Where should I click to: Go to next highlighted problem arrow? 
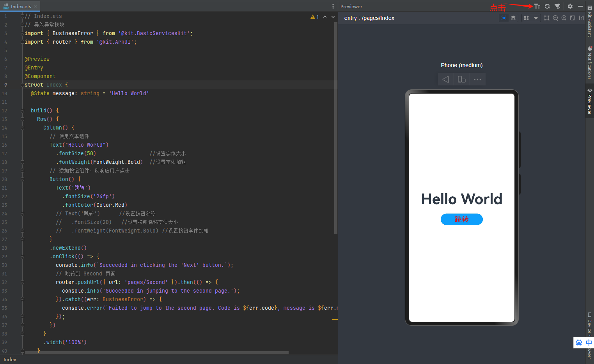pyautogui.click(x=333, y=17)
